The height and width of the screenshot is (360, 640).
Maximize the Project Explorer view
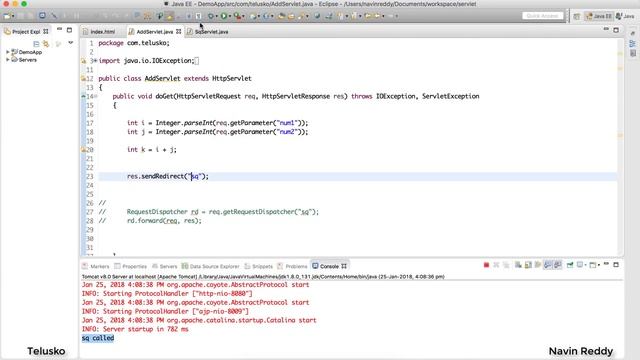pos(69,30)
